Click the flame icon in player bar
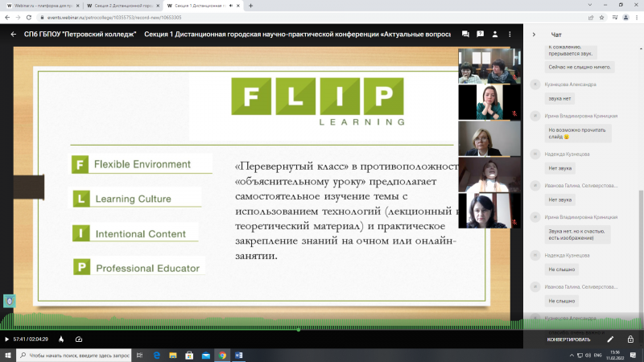The width and height of the screenshot is (644, 362). (x=61, y=339)
